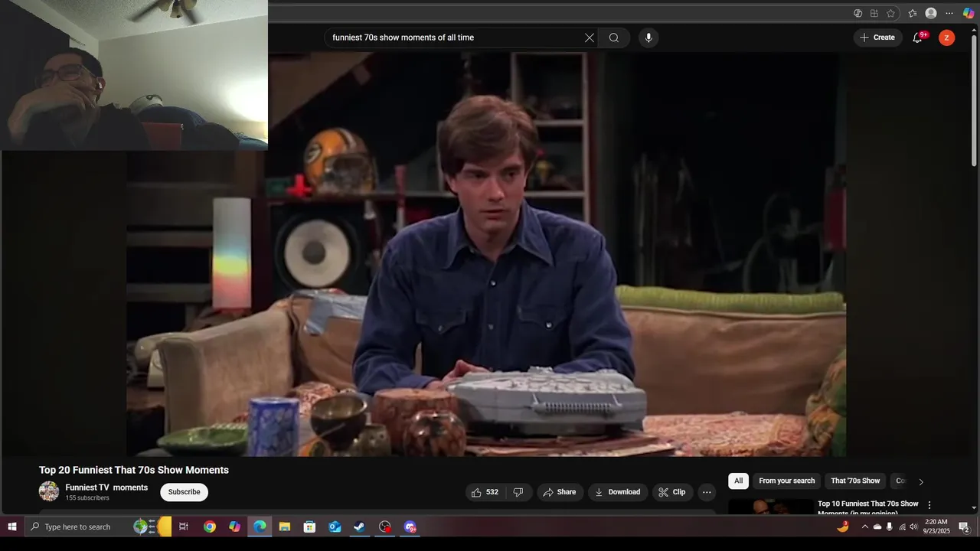Clear the search box with the X
Viewport: 980px width, 551px height.
[x=590, y=37]
